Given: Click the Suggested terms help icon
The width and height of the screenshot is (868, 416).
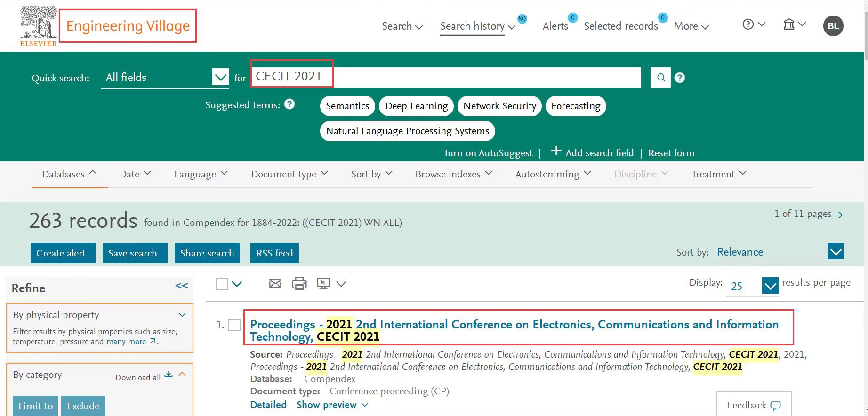Looking at the screenshot, I should click(290, 104).
